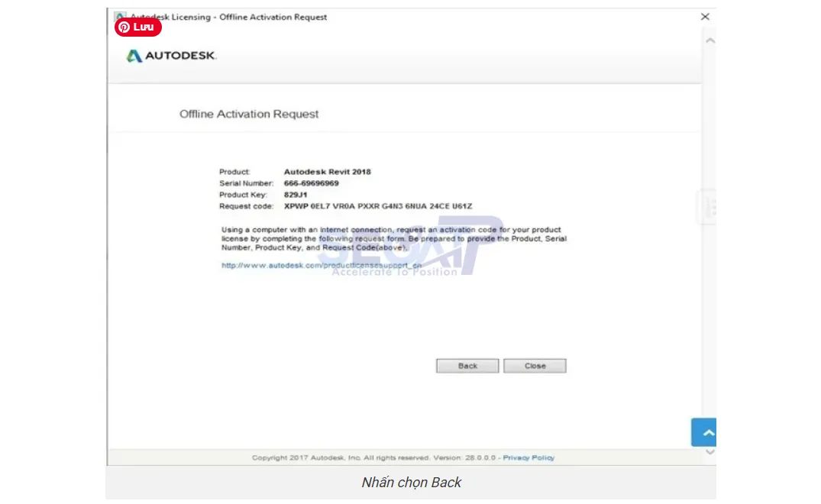Click the Autodesk Revit 2018 product name

coord(327,172)
